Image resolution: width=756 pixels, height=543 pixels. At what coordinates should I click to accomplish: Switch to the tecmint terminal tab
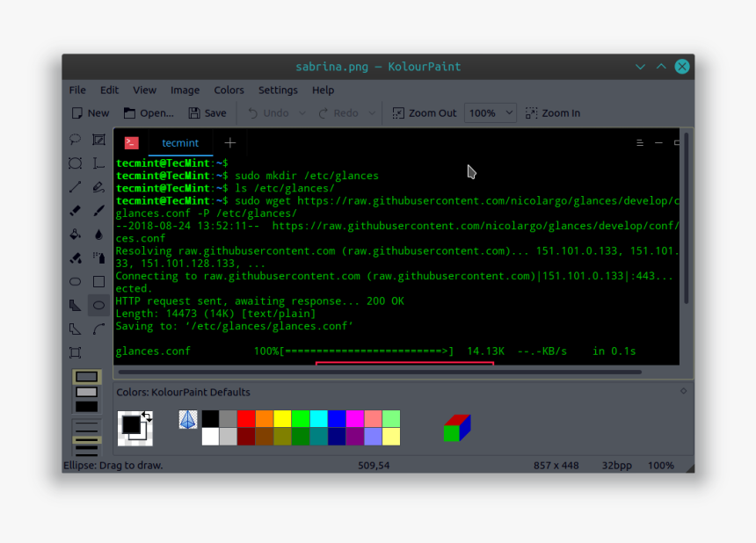click(x=179, y=143)
